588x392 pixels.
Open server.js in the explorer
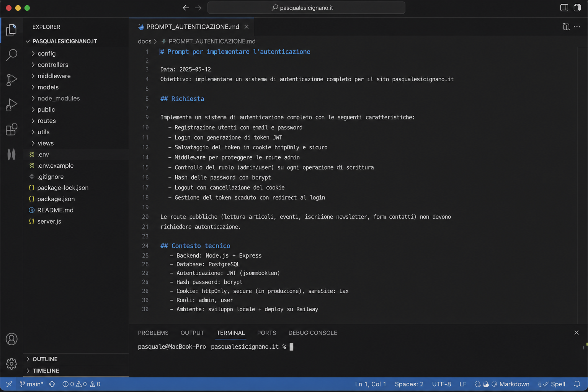click(76, 221)
